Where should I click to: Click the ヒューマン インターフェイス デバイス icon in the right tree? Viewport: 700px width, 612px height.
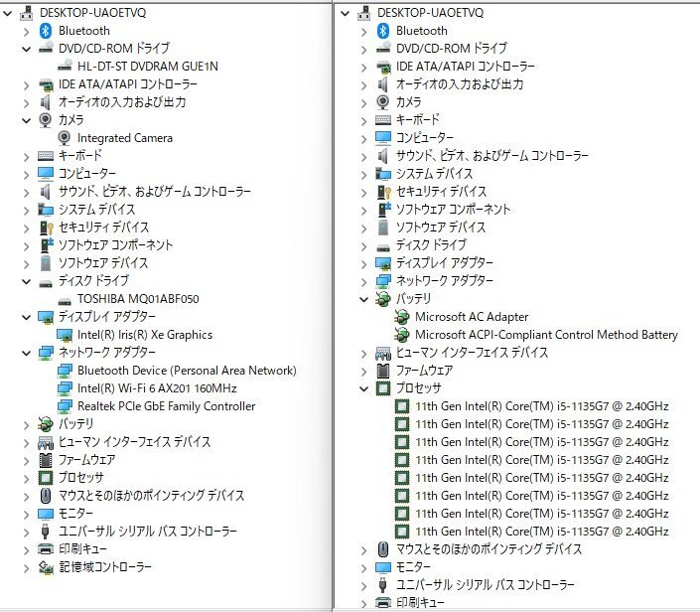(x=383, y=354)
